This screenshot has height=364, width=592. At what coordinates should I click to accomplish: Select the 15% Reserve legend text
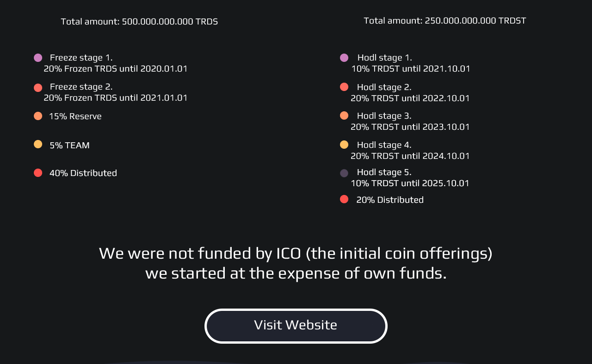[75, 116]
